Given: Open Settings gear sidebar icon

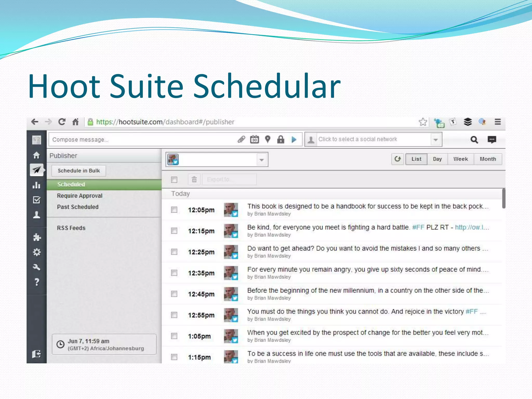Looking at the screenshot, I should (37, 252).
